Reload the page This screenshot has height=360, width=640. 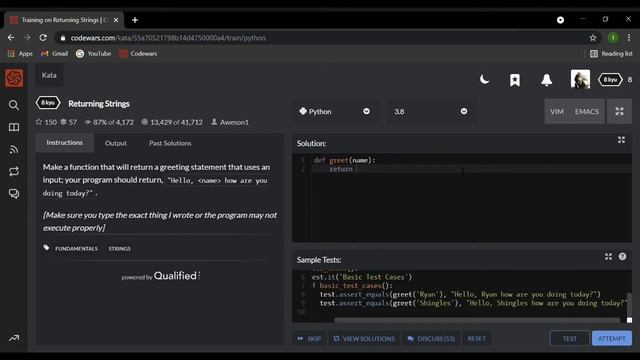point(43,38)
